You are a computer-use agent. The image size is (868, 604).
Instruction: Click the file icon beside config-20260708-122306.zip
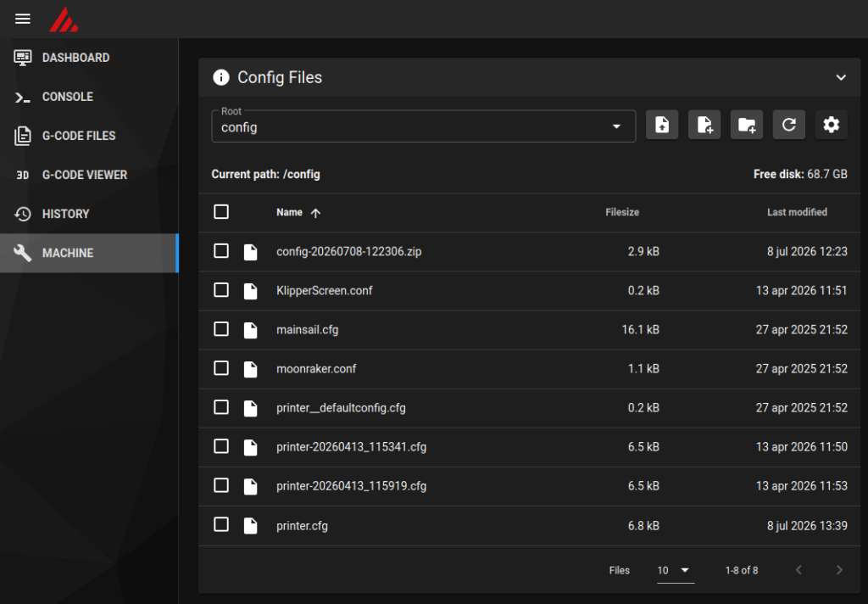[251, 252]
